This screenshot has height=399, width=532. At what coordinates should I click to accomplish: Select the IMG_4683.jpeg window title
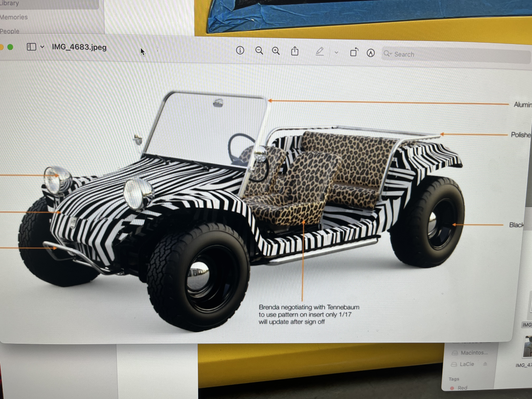[79, 47]
